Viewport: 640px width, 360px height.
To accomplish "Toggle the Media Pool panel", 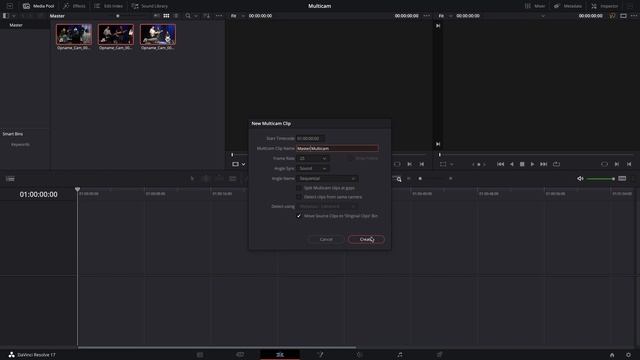I will tap(38, 6).
